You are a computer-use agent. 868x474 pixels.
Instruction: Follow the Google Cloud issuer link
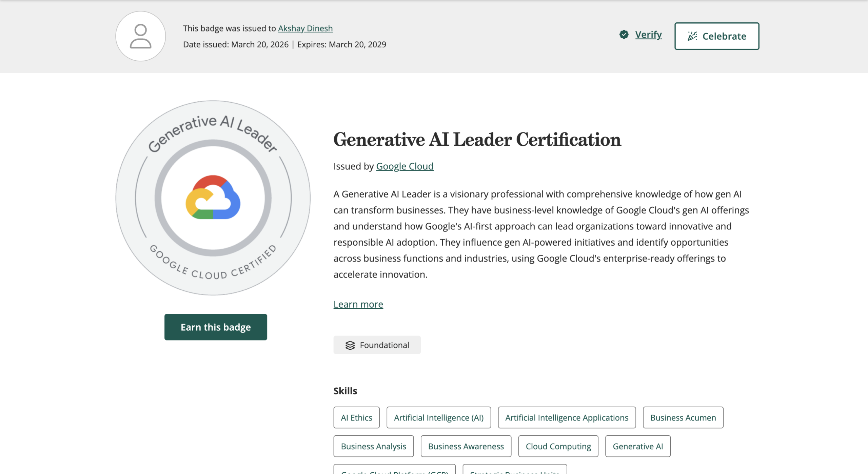click(x=405, y=166)
